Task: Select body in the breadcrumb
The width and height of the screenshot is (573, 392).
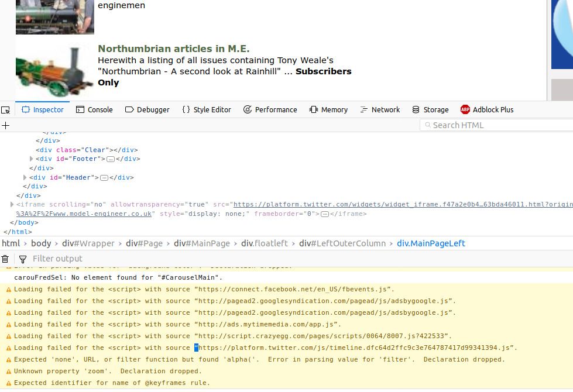Action: (x=41, y=243)
